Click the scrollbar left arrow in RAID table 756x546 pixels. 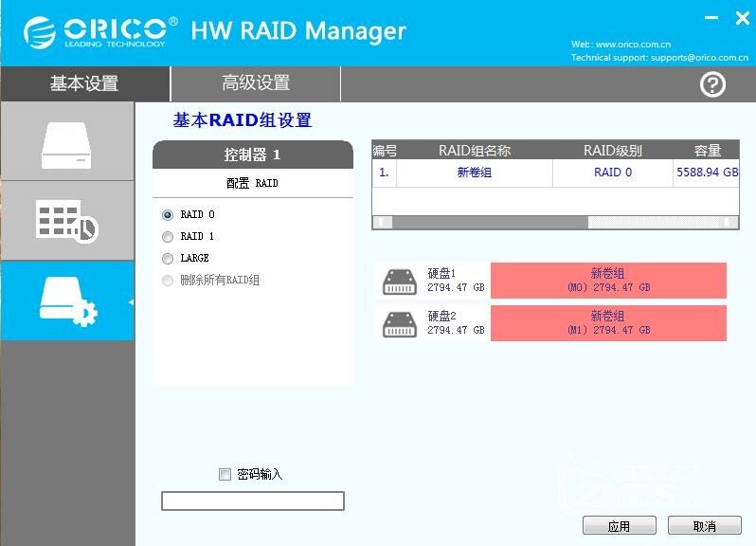tap(383, 222)
